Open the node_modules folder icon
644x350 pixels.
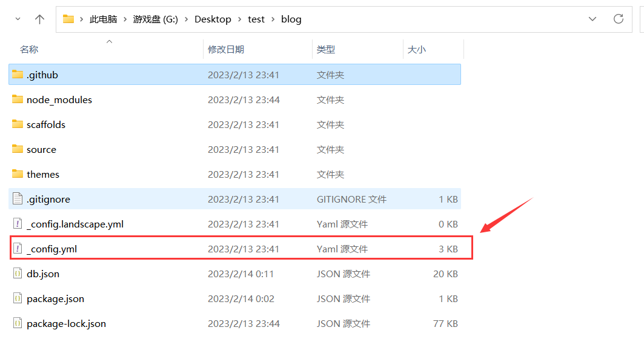pyautogui.click(x=17, y=99)
